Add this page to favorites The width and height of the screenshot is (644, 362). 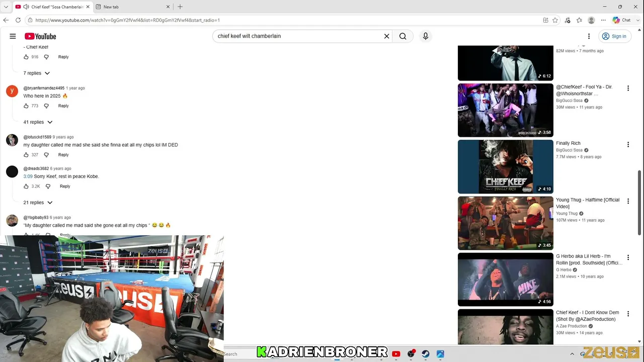(x=555, y=20)
